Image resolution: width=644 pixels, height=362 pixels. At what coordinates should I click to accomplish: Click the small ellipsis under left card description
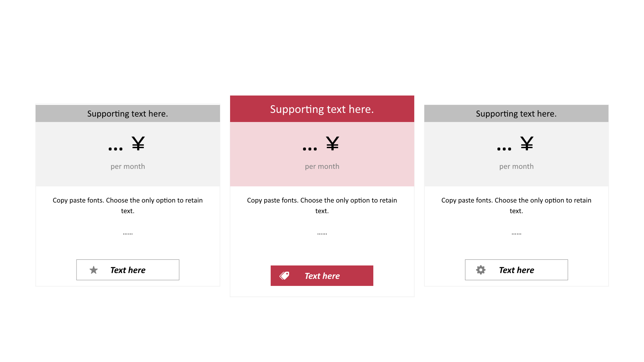(128, 234)
